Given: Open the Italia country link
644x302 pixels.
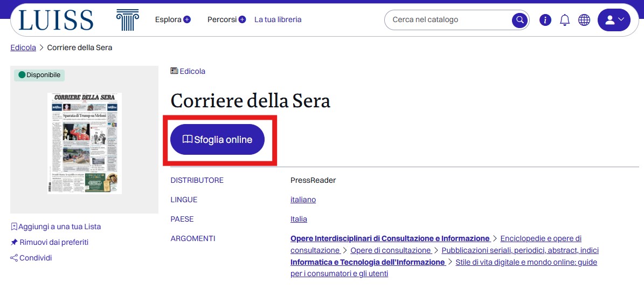Looking at the screenshot, I should point(299,219).
